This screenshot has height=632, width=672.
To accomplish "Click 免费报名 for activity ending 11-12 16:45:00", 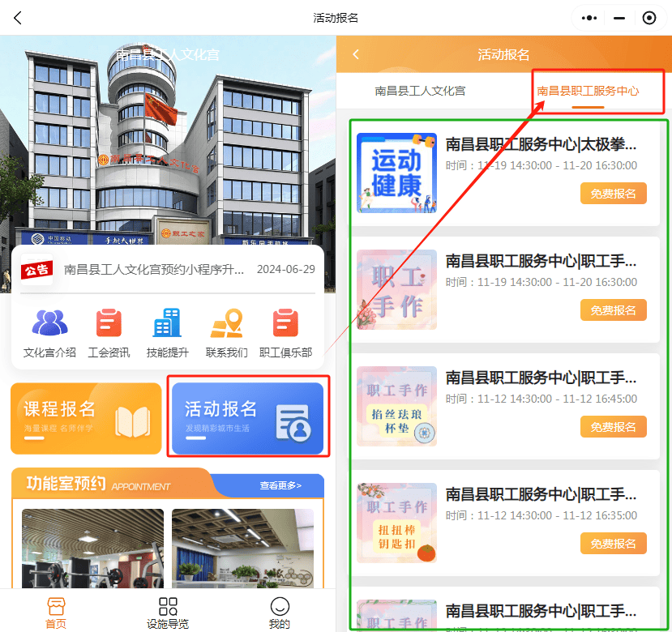I will [614, 427].
